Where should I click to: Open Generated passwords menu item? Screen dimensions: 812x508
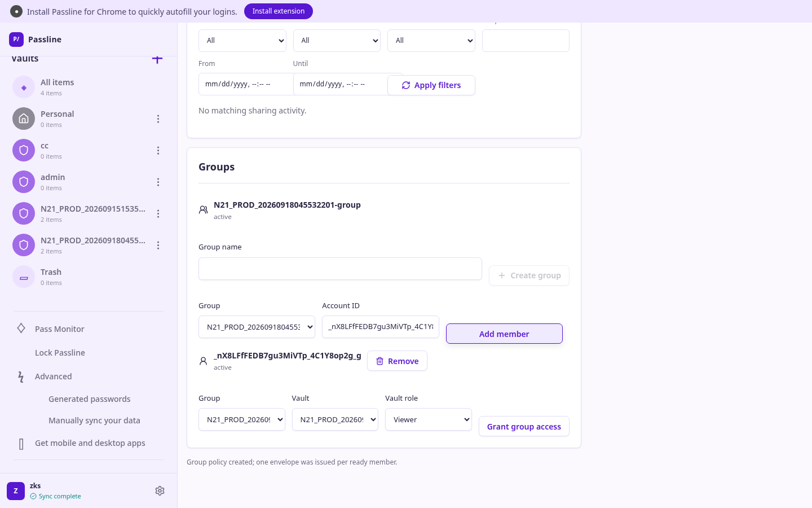(x=89, y=399)
